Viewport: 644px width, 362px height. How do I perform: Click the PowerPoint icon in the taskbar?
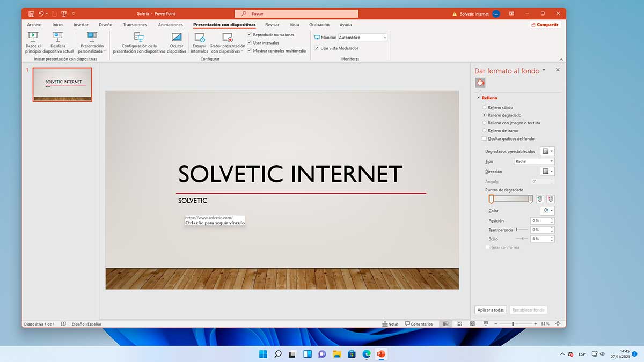click(x=381, y=354)
